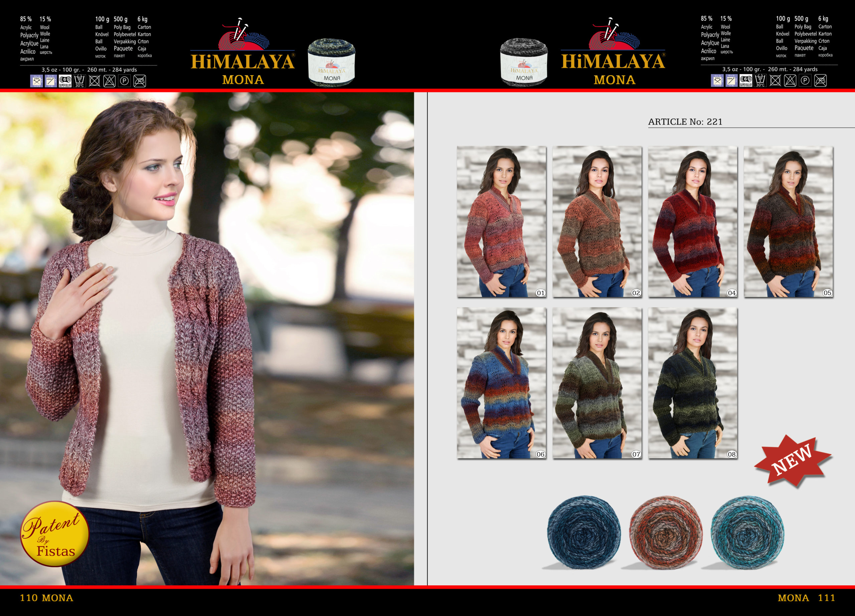Viewport: 855px width, 616px height.
Task: Click the Himalaya yarn-ball logo on page 111
Action: (x=614, y=34)
